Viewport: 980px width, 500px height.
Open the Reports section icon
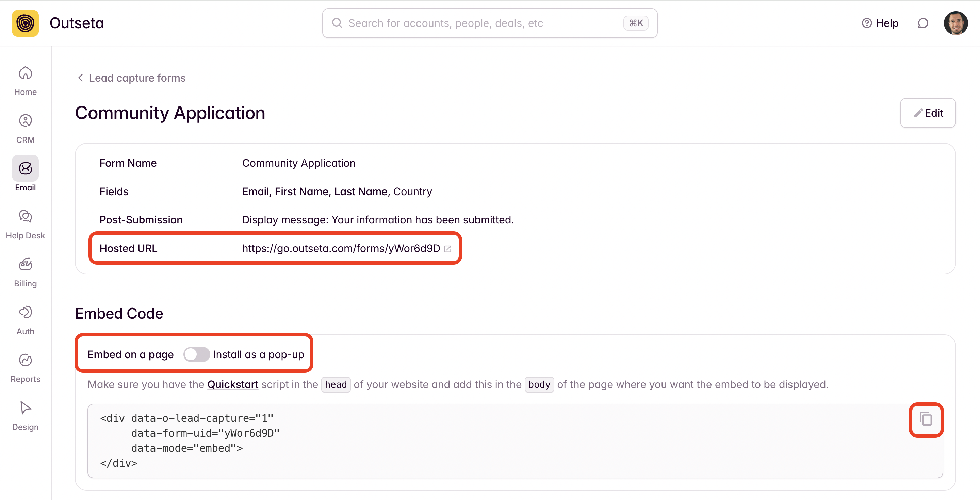point(25,360)
